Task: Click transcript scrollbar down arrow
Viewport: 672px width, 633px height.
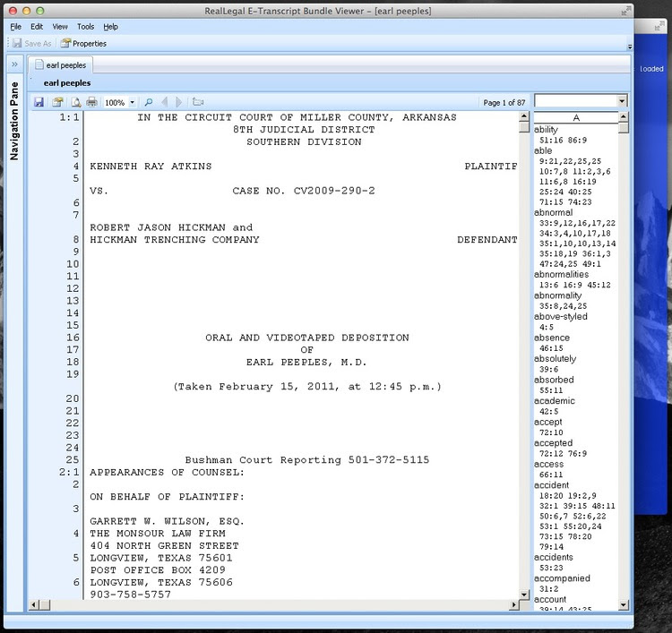Action: [x=524, y=594]
